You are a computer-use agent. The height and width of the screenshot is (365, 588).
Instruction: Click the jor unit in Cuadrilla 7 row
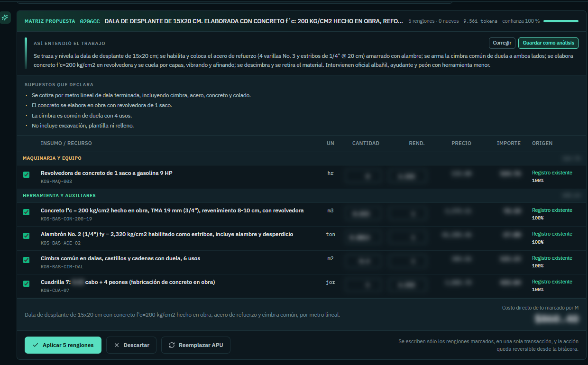click(331, 282)
